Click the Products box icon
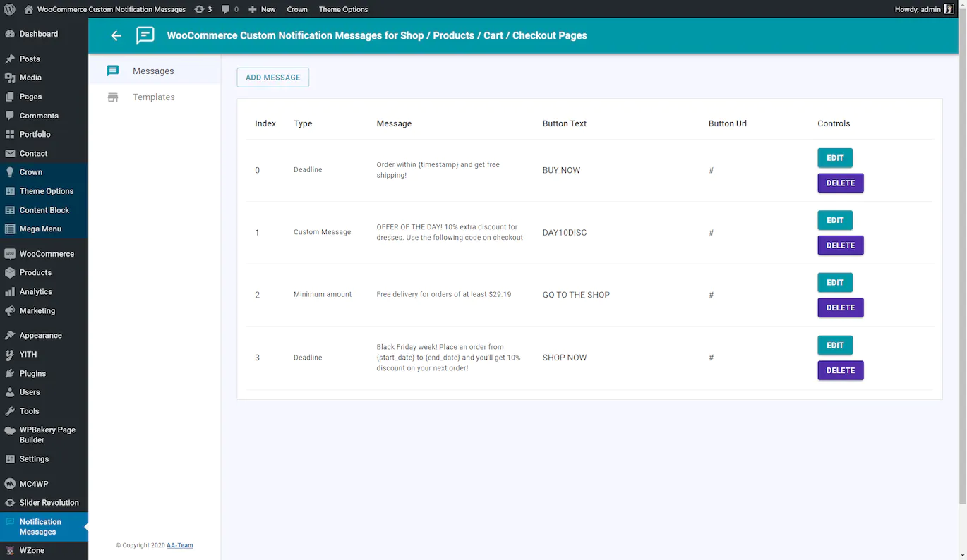The height and width of the screenshot is (560, 967). [x=10, y=272]
